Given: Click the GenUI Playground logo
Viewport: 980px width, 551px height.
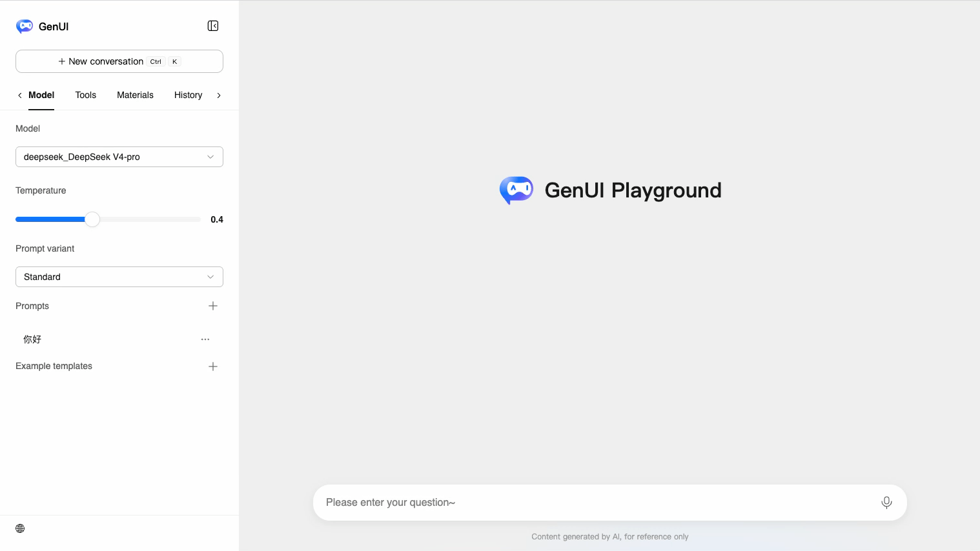Looking at the screenshot, I should click(x=516, y=190).
